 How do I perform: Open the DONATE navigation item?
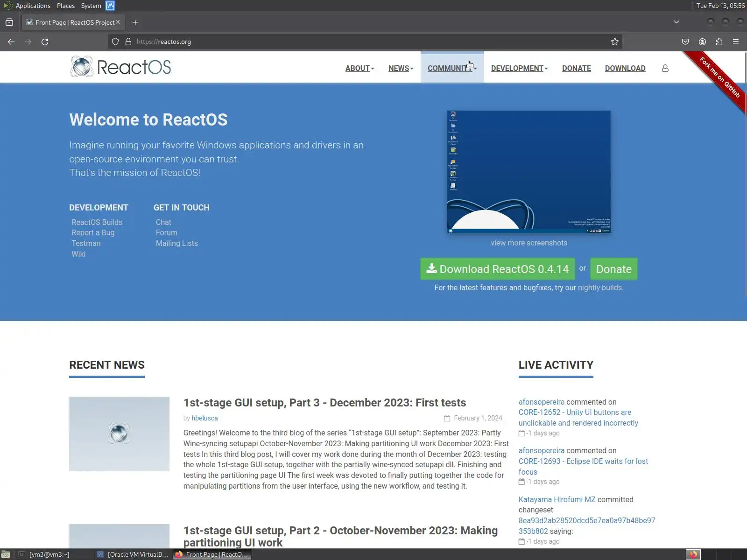point(577,68)
